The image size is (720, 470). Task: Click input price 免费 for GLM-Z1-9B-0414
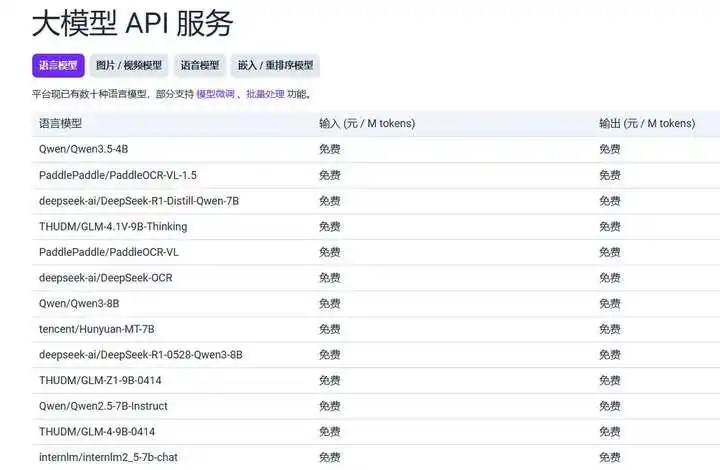pyautogui.click(x=330, y=380)
